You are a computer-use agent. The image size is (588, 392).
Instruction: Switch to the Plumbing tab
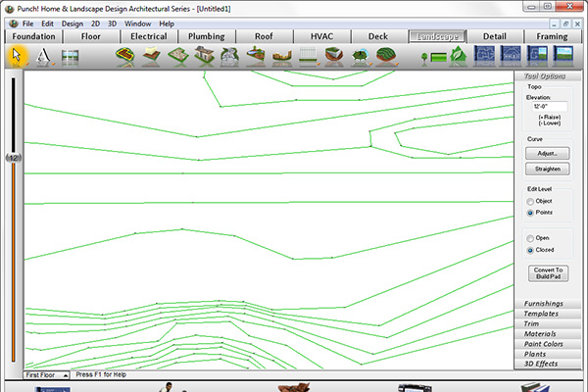click(x=207, y=36)
